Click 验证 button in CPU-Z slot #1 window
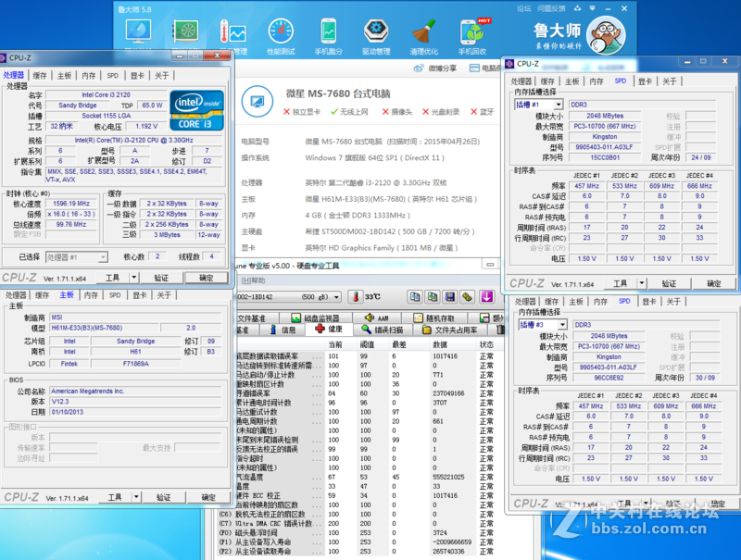This screenshot has width=741, height=560. [669, 283]
